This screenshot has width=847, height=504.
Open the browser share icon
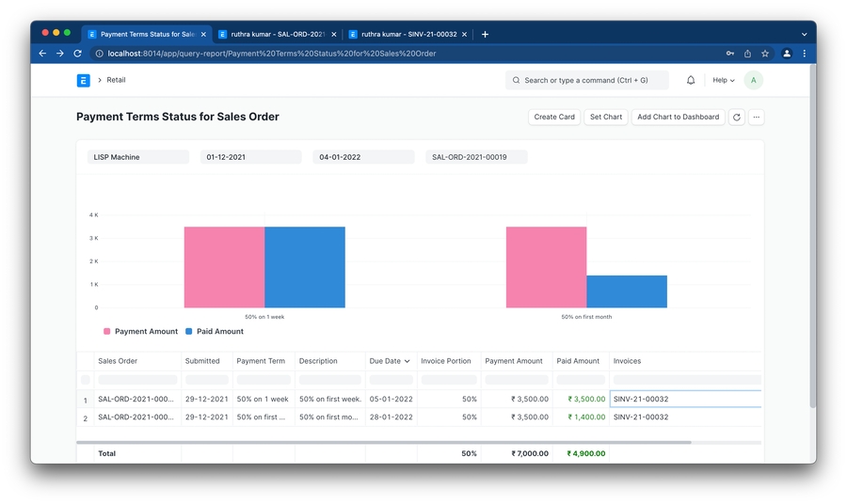(x=747, y=54)
